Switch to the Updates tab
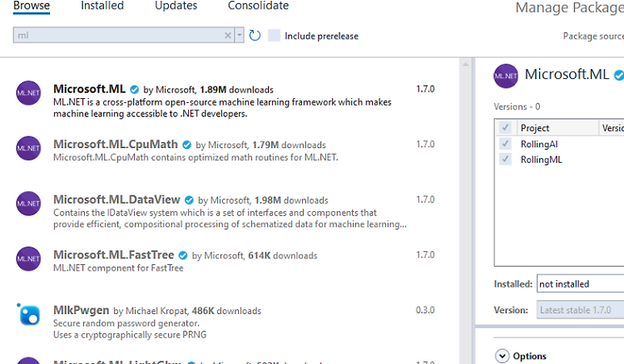 [x=176, y=6]
